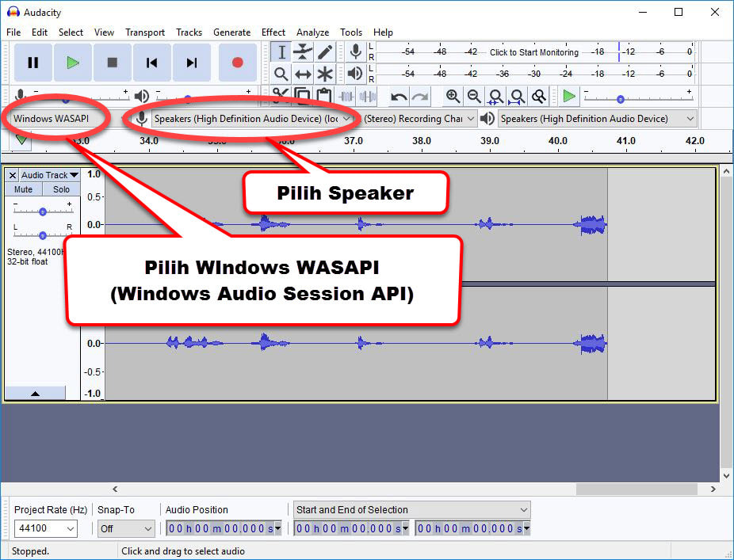Select the Time Shift tool
The width and height of the screenshot is (734, 560).
303,74
